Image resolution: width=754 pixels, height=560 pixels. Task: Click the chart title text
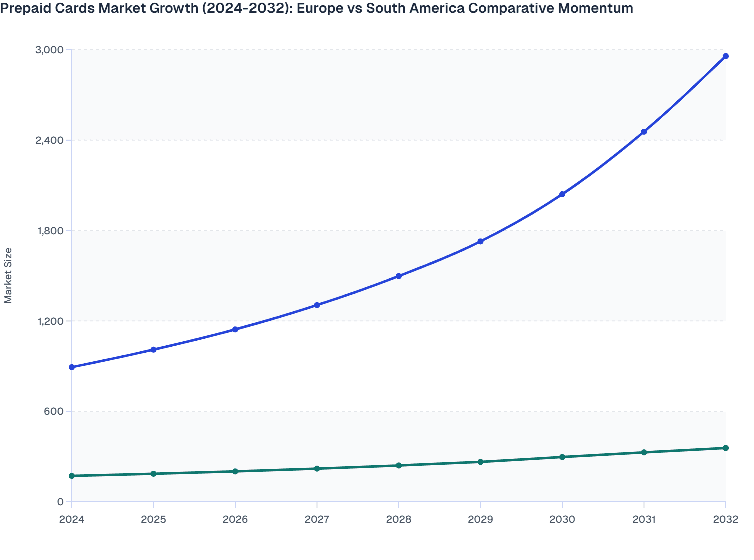pyautogui.click(x=316, y=8)
